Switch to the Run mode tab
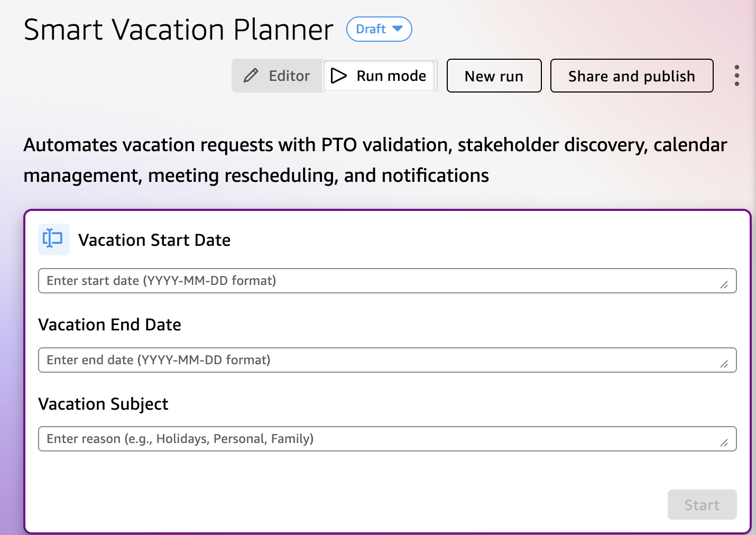The height and width of the screenshot is (535, 756). tap(379, 76)
